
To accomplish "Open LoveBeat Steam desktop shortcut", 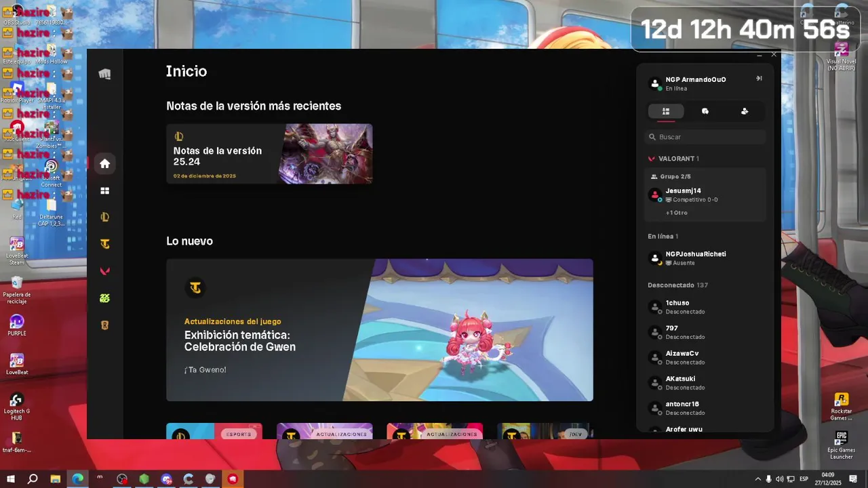I will coord(17,251).
